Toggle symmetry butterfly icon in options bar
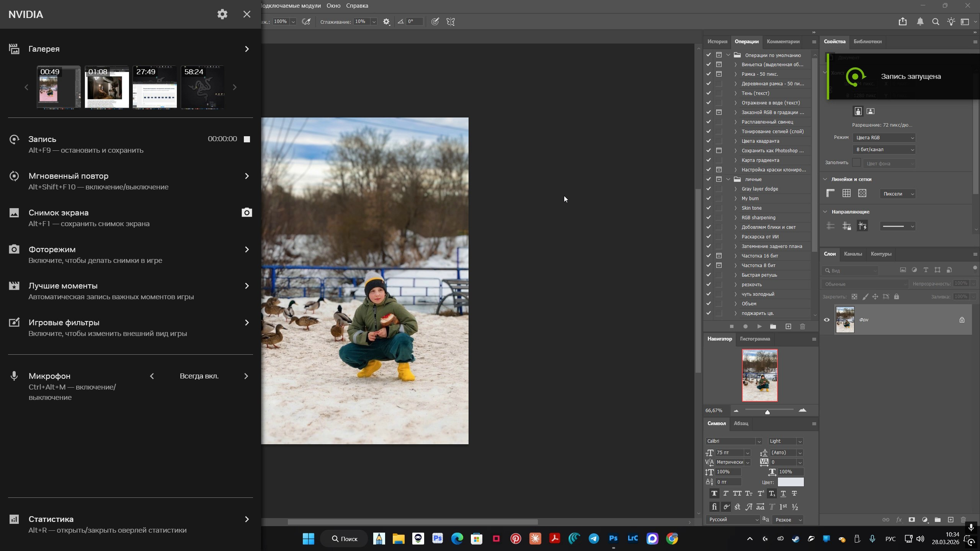 pyautogui.click(x=451, y=22)
